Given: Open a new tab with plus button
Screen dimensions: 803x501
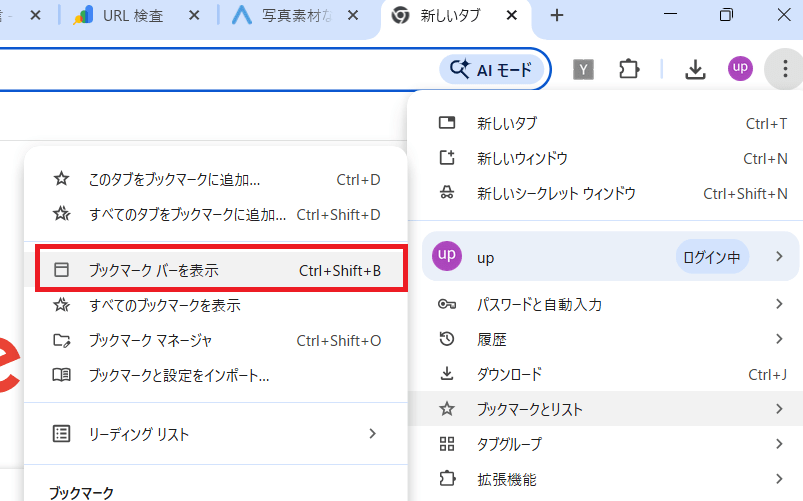Looking at the screenshot, I should (557, 16).
